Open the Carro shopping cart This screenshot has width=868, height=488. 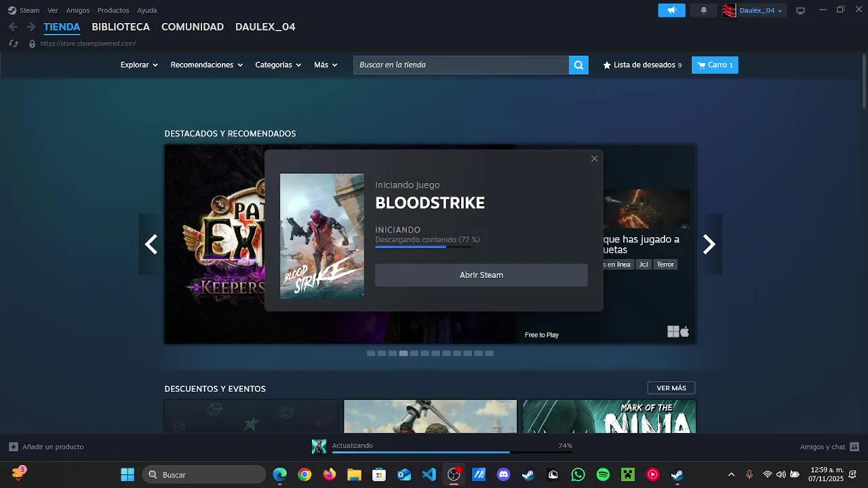click(x=715, y=65)
